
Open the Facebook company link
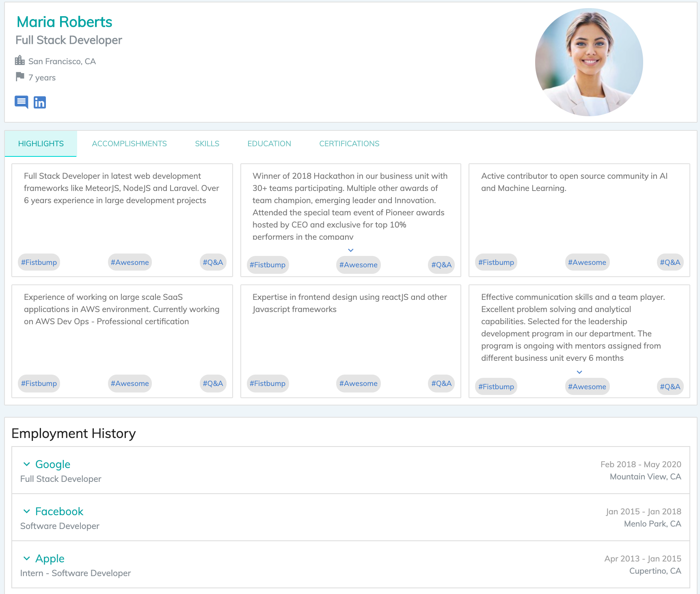click(x=59, y=511)
